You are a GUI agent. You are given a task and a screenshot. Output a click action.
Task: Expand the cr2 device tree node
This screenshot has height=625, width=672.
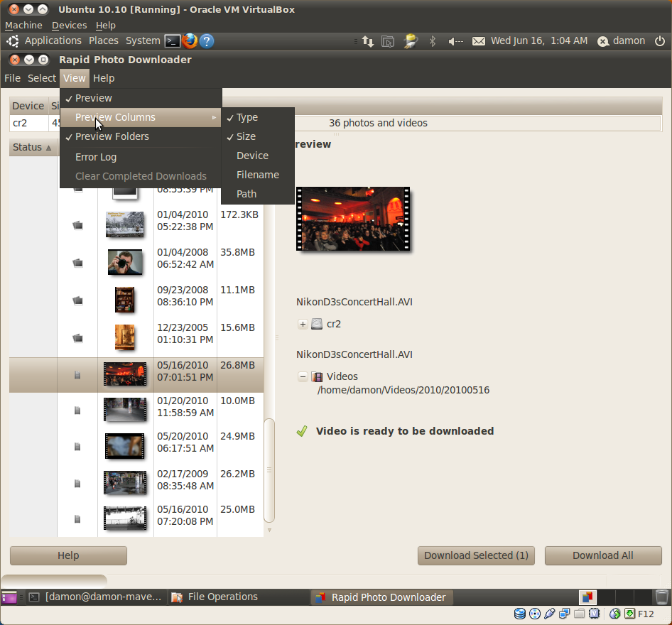click(x=303, y=324)
